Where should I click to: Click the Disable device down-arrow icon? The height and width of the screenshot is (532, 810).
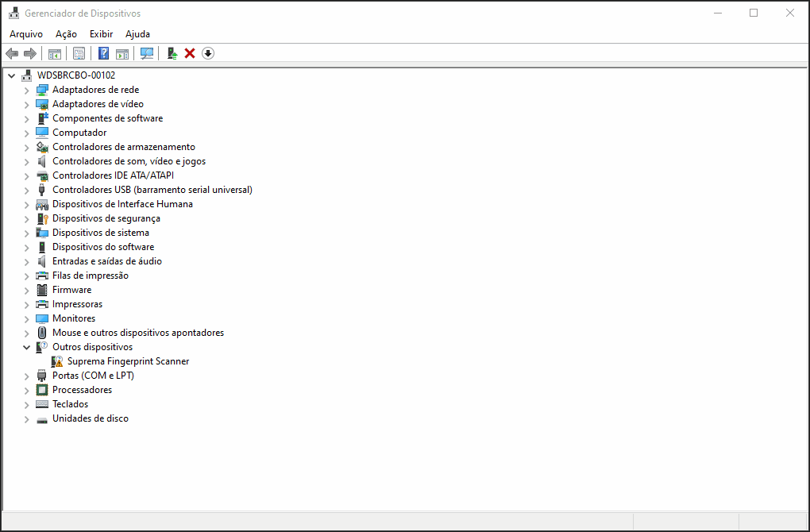click(x=208, y=53)
